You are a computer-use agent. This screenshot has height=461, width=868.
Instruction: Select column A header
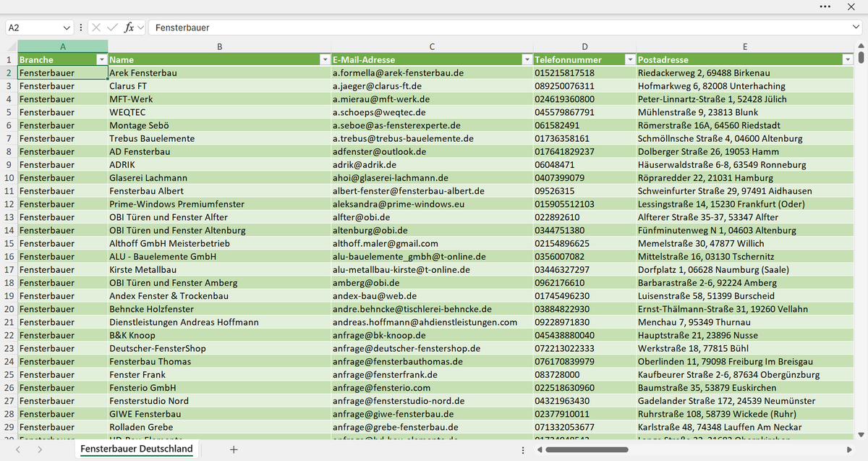coord(62,46)
